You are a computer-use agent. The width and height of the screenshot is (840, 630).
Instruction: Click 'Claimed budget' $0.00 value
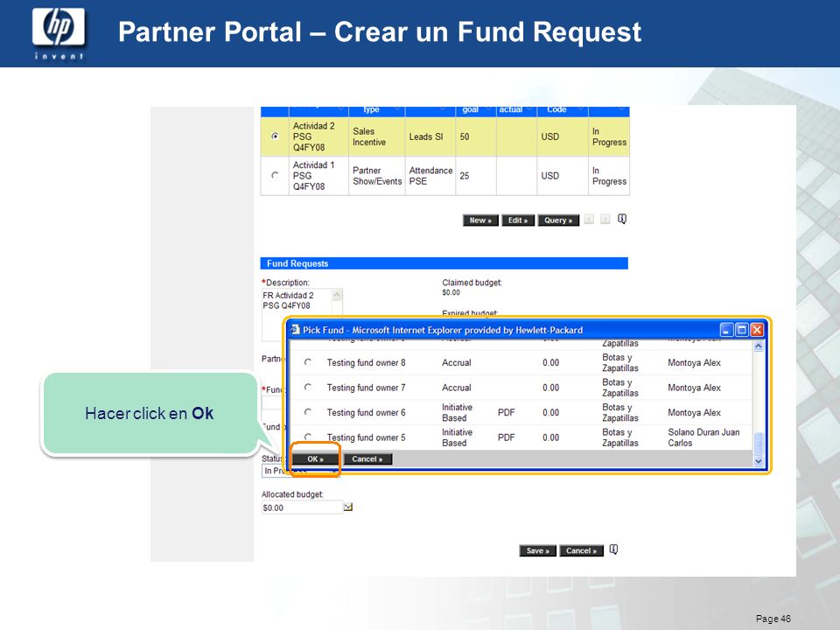(451, 292)
